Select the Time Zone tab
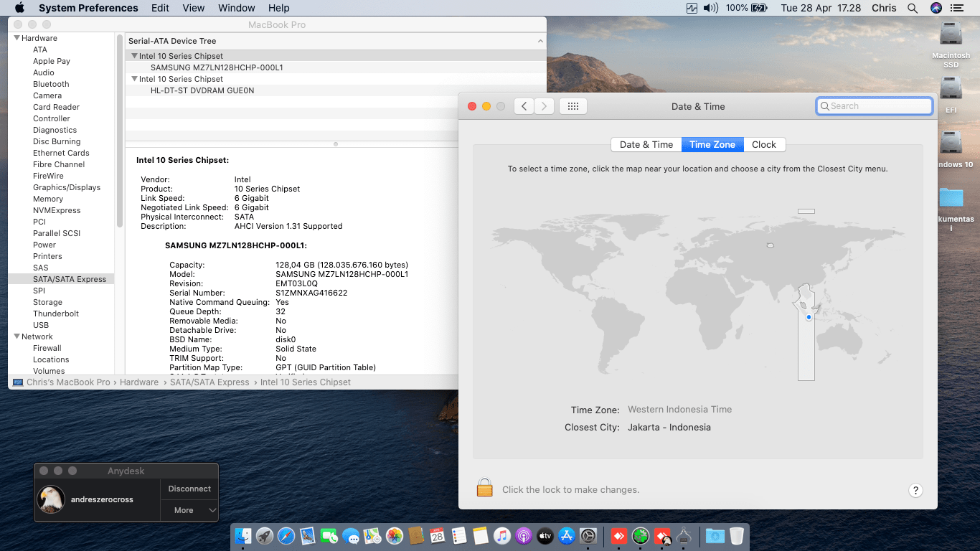The width and height of the screenshot is (980, 551). pos(712,144)
